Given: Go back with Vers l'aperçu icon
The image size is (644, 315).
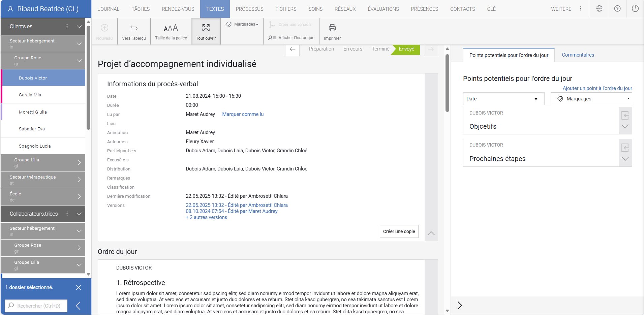Looking at the screenshot, I should 134,28.
